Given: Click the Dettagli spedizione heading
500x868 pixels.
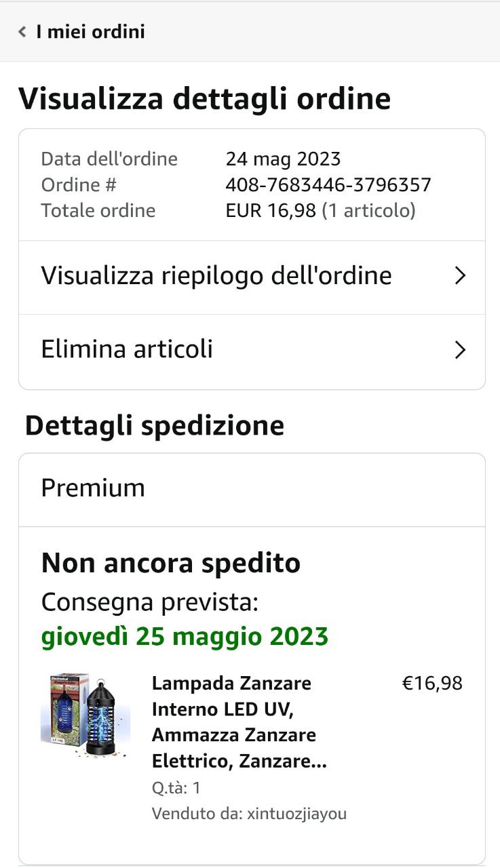Looking at the screenshot, I should 155,426.
